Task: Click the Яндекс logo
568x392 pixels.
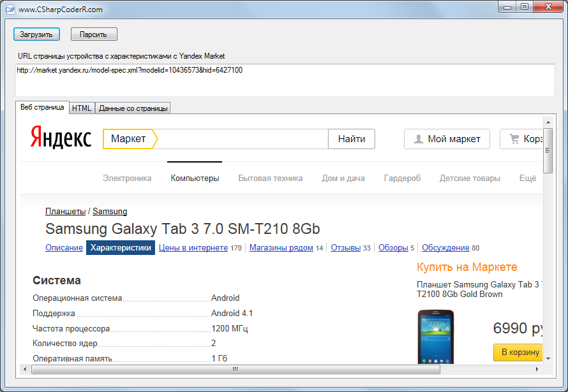Action: 61,138
